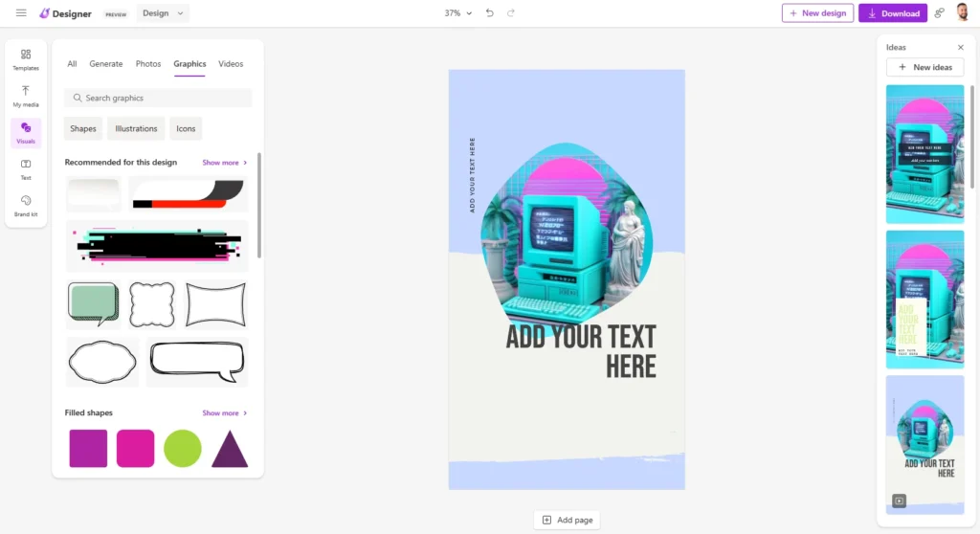
Task: Open the Text sidebar panel
Action: (x=26, y=169)
